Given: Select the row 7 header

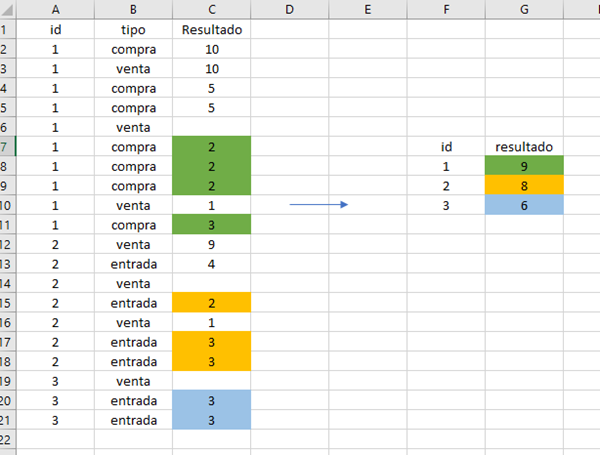Looking at the screenshot, I should pyautogui.click(x=6, y=147).
